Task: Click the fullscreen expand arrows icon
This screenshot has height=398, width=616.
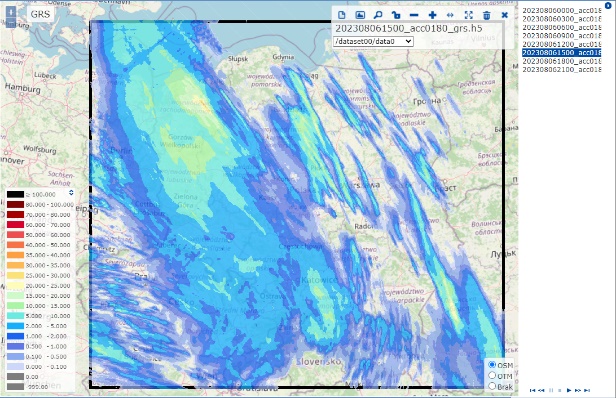Action: pyautogui.click(x=468, y=15)
